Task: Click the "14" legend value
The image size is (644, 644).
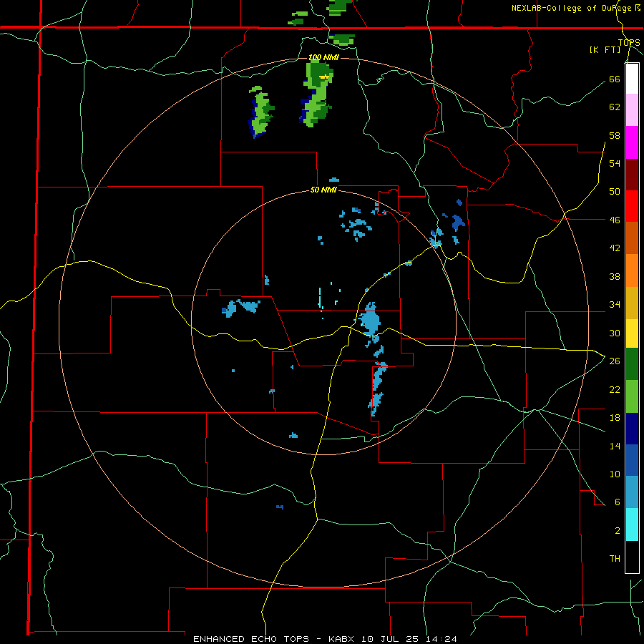Action: (x=615, y=446)
